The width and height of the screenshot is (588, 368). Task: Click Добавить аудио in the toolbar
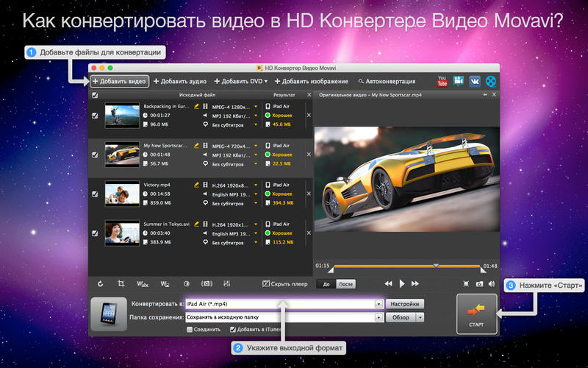(x=180, y=82)
